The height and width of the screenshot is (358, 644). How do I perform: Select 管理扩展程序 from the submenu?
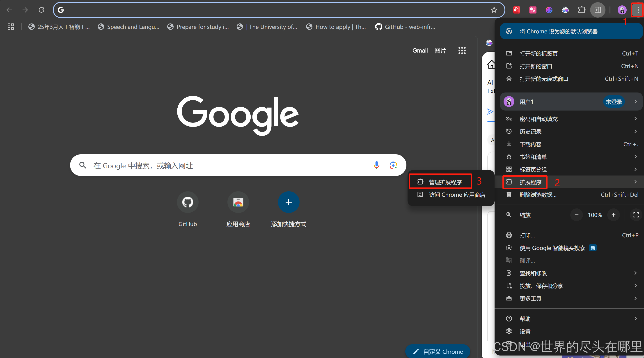[x=445, y=182]
